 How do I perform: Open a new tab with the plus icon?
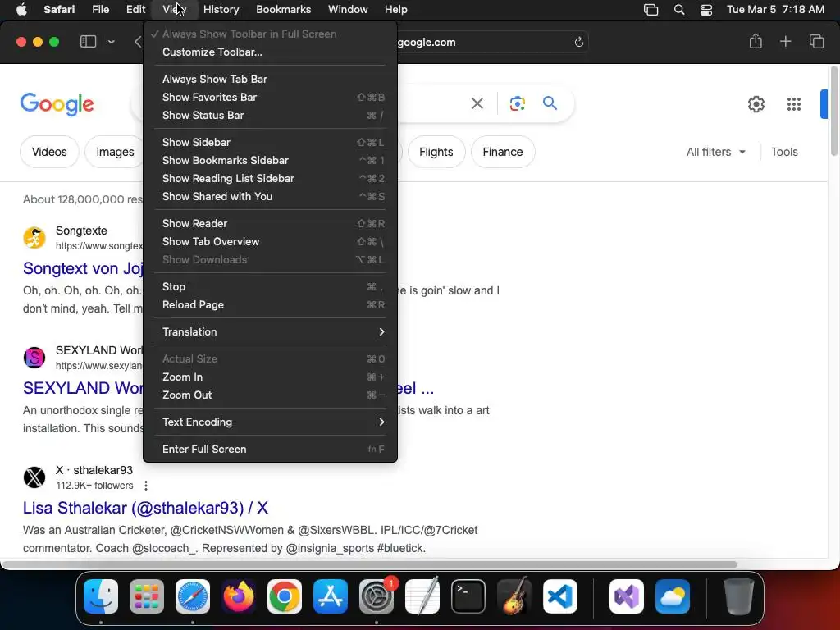[x=785, y=41]
